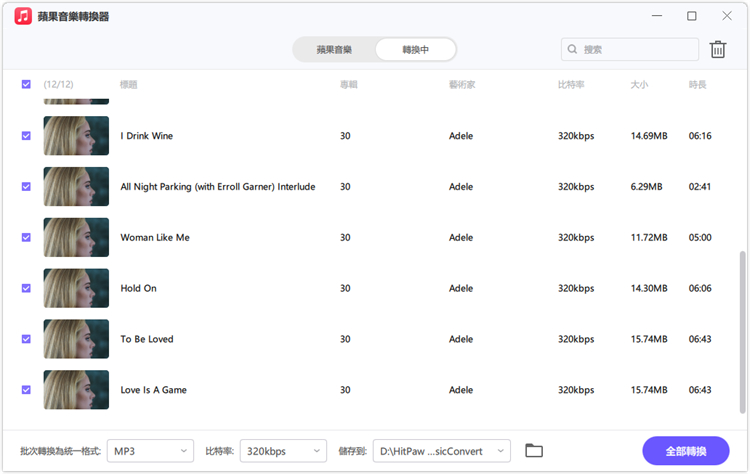Viewport: 750px width, 474px height.
Task: Switch to the 轉換中 tab
Action: (415, 50)
